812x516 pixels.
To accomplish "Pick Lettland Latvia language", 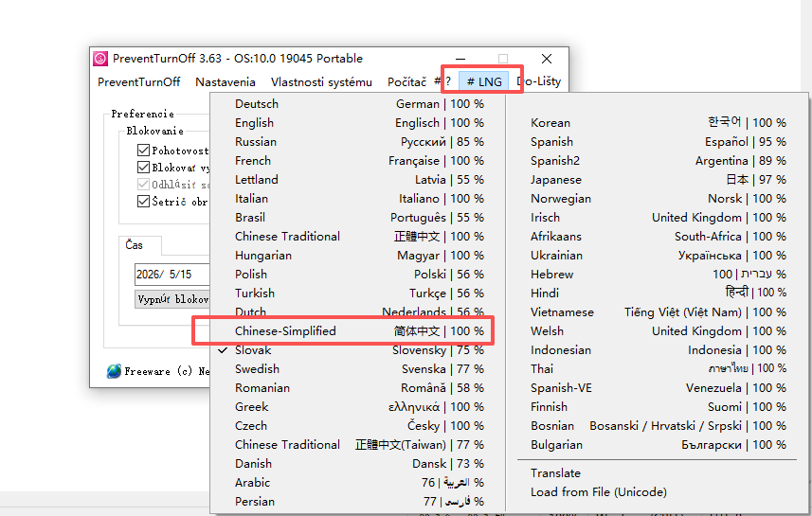I will tap(357, 180).
